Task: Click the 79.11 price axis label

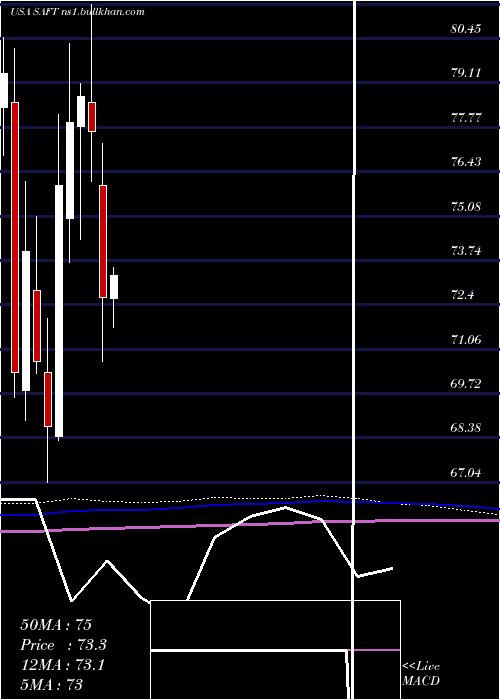Action: pos(466,74)
